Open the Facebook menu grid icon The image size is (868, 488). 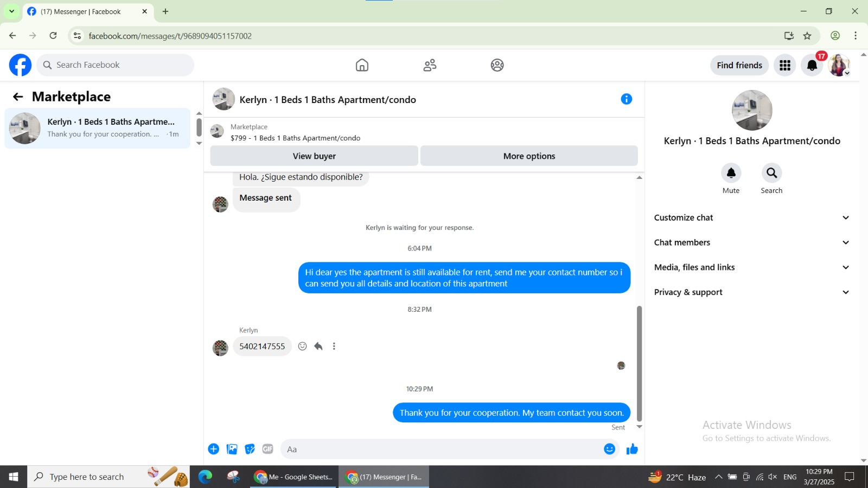click(784, 66)
